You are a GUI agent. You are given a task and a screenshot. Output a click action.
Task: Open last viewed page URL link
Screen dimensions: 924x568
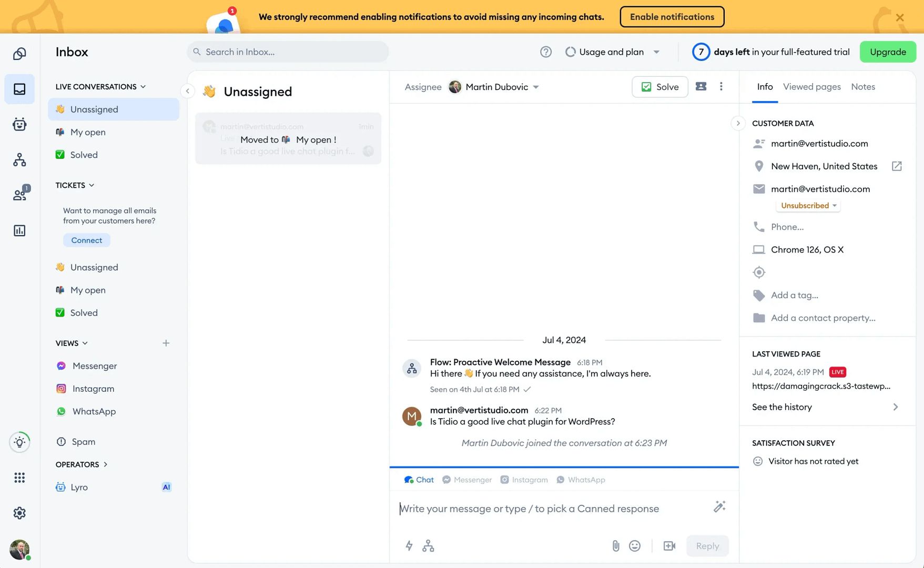tap(821, 386)
